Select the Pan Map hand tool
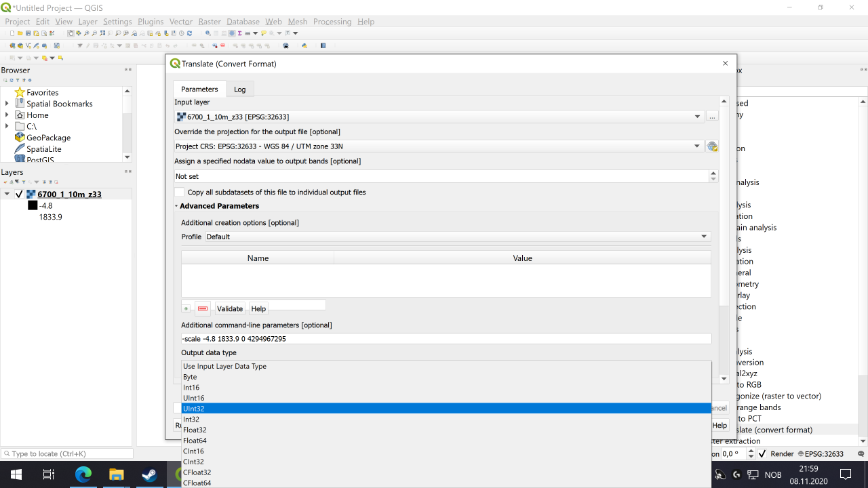 pos(71,33)
